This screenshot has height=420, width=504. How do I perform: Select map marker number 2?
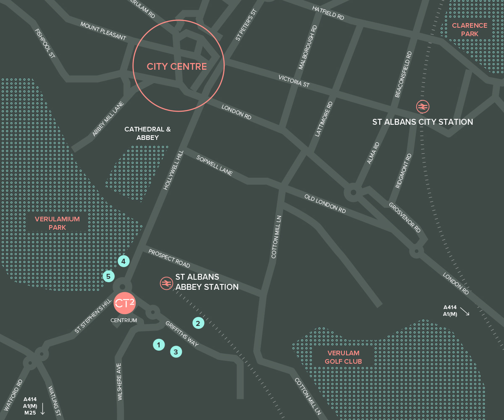[x=198, y=323]
